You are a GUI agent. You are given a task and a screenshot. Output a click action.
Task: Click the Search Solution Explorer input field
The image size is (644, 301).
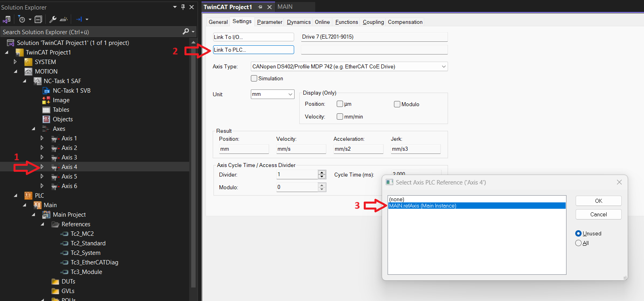[x=91, y=32]
